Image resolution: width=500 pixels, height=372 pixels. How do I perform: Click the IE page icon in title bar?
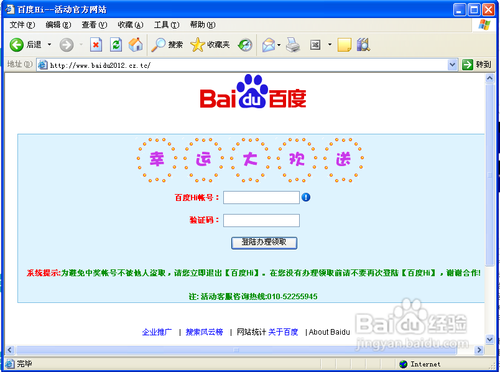pos(10,9)
